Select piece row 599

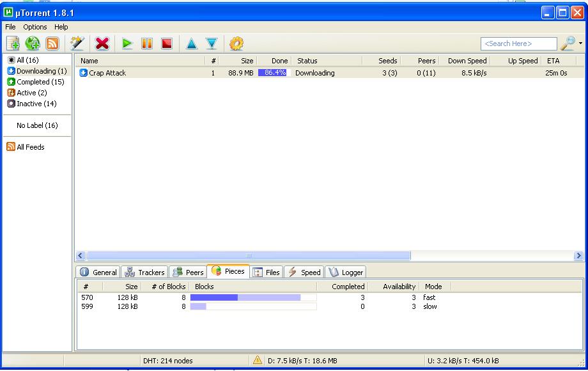tap(329, 306)
